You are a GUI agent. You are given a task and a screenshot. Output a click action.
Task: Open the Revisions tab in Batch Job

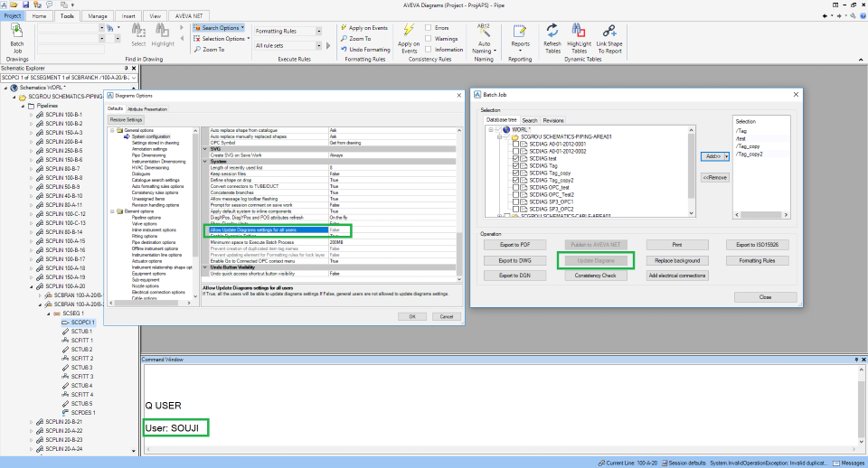(553, 119)
